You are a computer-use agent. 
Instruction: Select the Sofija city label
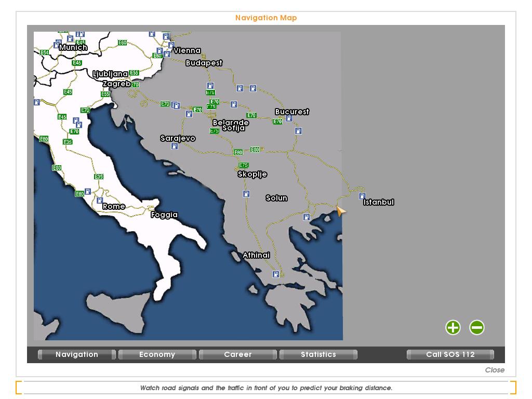(x=233, y=128)
